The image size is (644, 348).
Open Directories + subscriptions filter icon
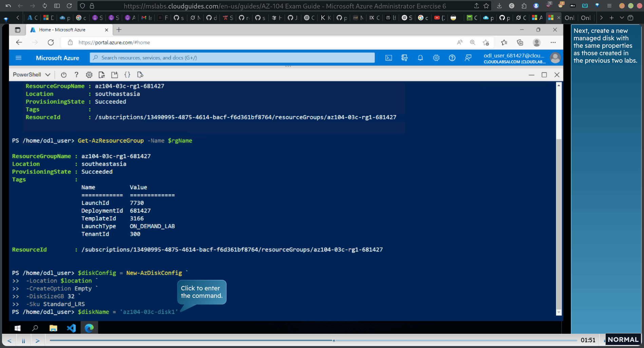point(404,58)
